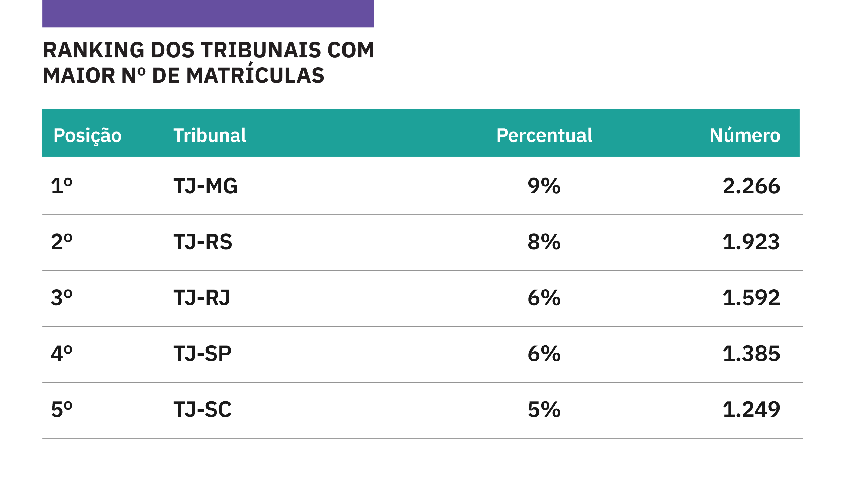Viewport: 868px width, 490px height.
Task: Click the 1º position cell
Action: 61,186
